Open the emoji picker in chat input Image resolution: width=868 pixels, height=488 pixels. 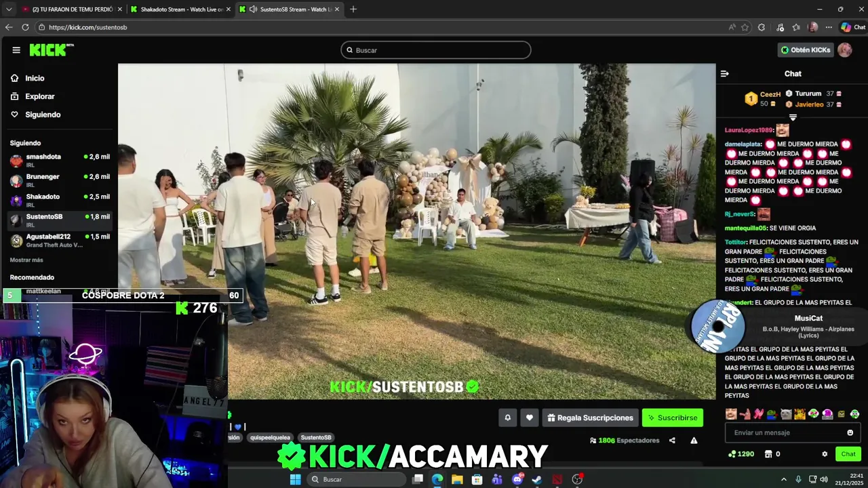(x=850, y=432)
